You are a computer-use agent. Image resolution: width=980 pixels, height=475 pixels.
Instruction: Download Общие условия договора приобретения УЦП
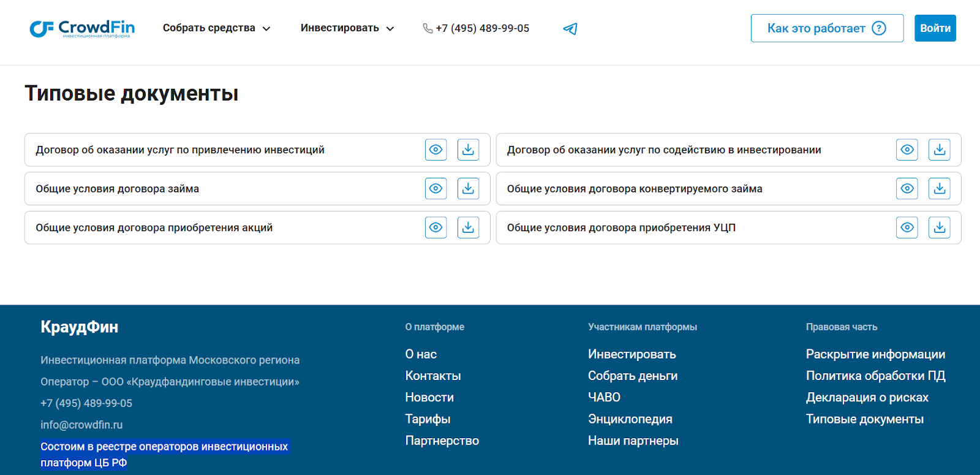[940, 227]
